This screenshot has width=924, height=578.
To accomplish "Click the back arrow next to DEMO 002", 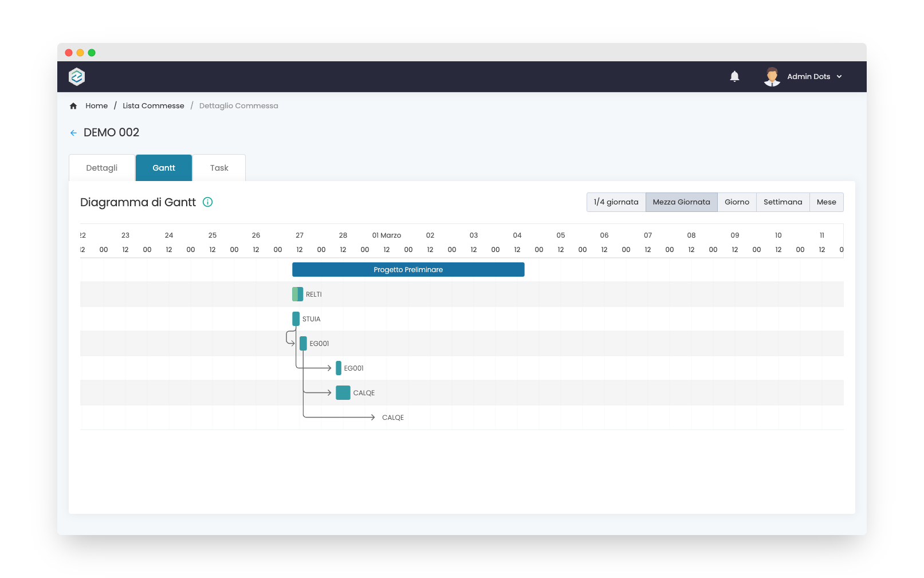I will pyautogui.click(x=73, y=132).
